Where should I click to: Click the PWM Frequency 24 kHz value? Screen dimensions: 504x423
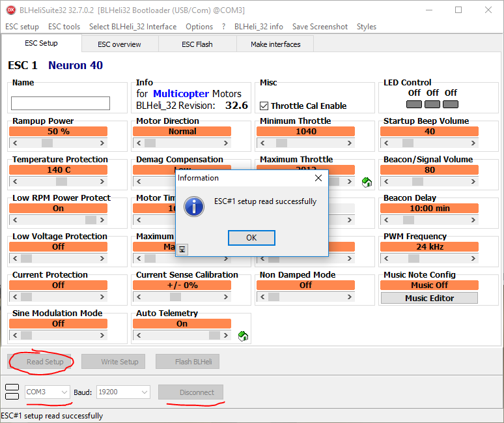429,247
